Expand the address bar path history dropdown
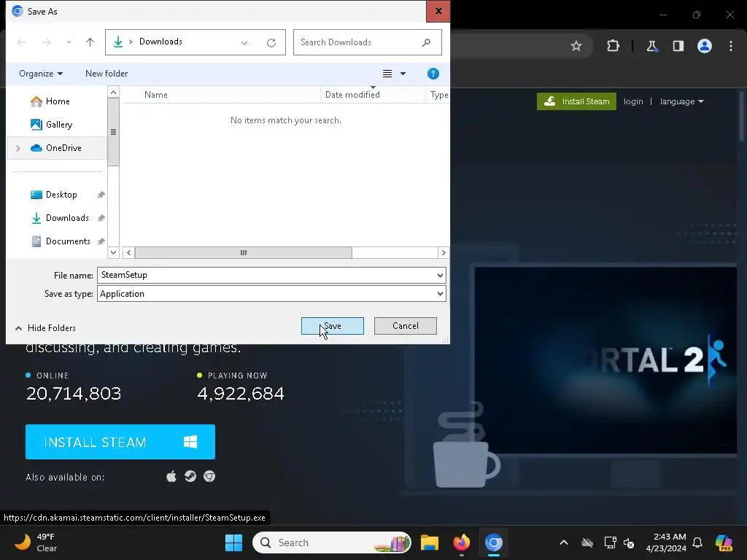Image resolution: width=747 pixels, height=560 pixels. point(244,42)
